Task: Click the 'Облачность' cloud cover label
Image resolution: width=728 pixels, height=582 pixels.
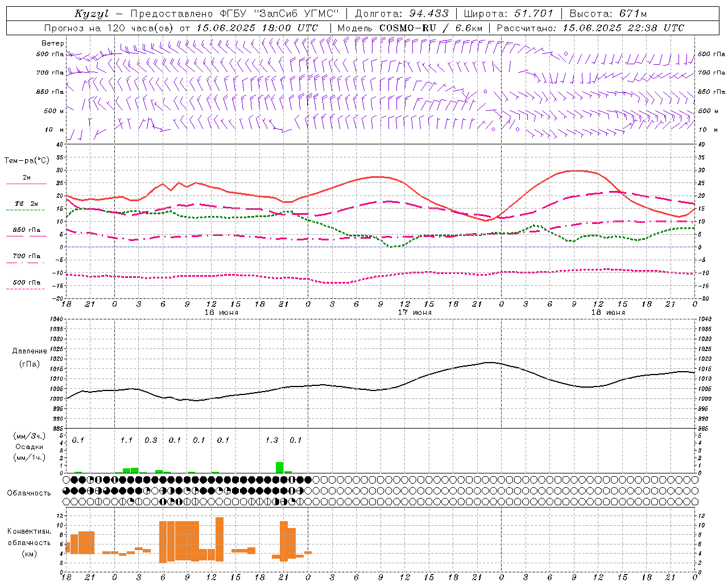Action: coord(29,493)
